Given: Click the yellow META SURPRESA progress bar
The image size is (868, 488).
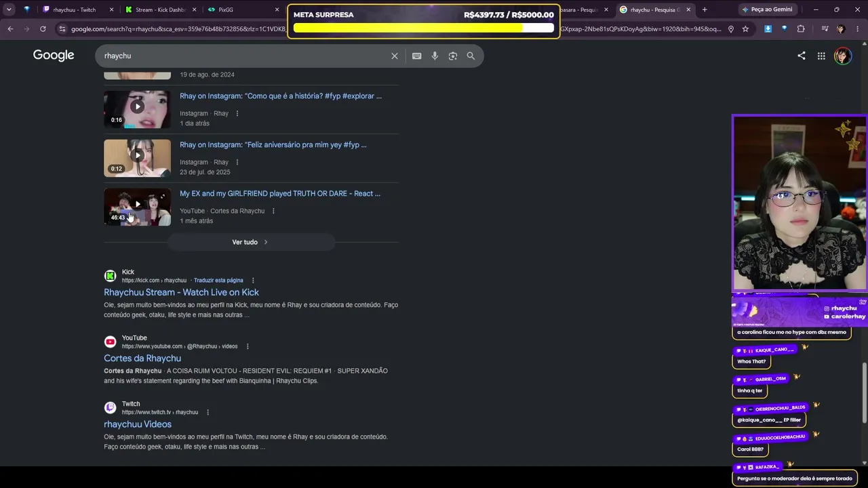Looking at the screenshot, I should click(424, 28).
